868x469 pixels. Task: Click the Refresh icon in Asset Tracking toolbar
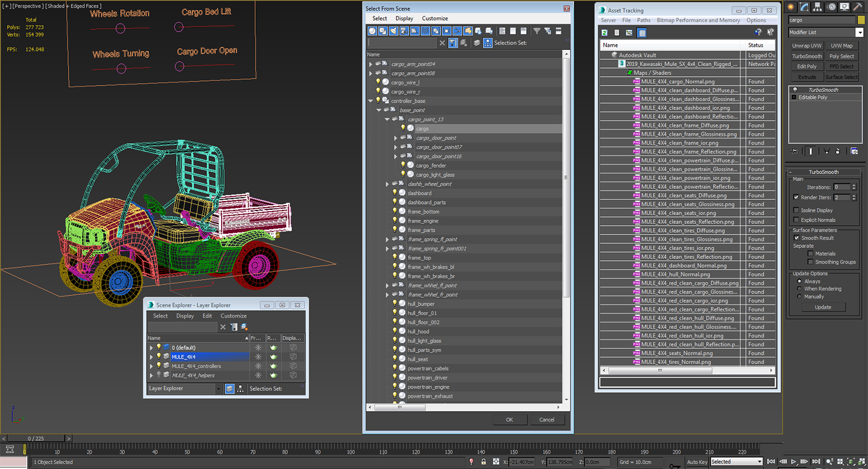(x=604, y=33)
